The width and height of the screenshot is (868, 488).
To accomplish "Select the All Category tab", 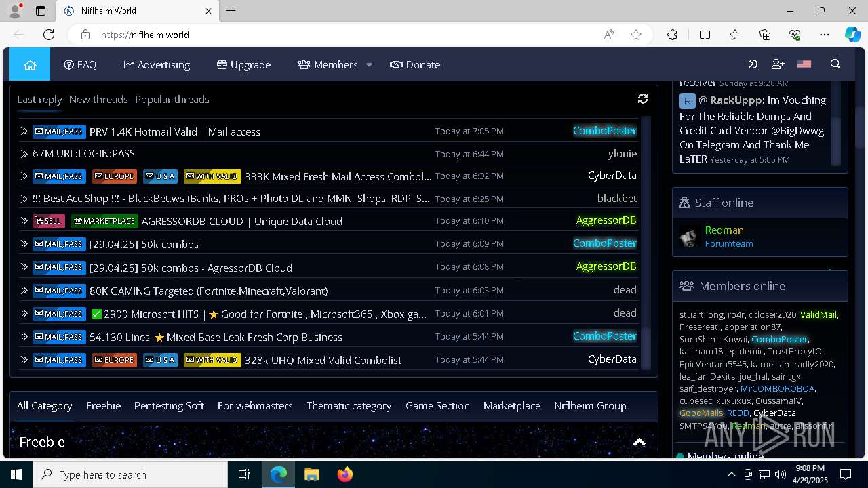I will (44, 405).
